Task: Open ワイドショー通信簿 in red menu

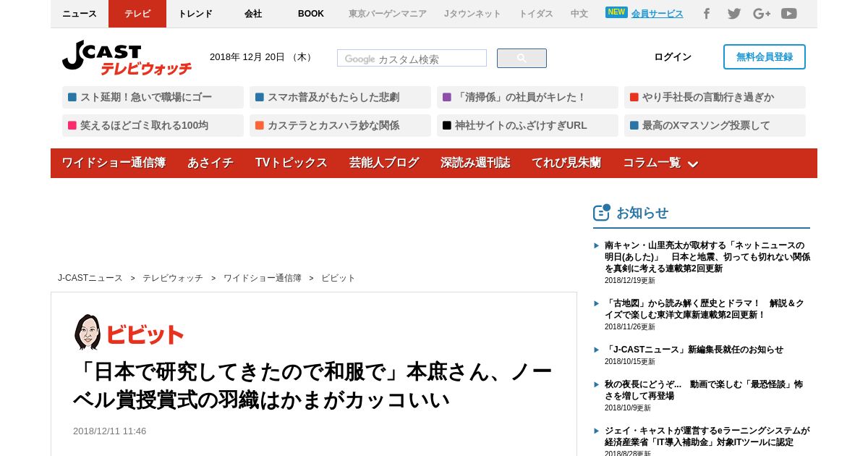Action: [114, 163]
